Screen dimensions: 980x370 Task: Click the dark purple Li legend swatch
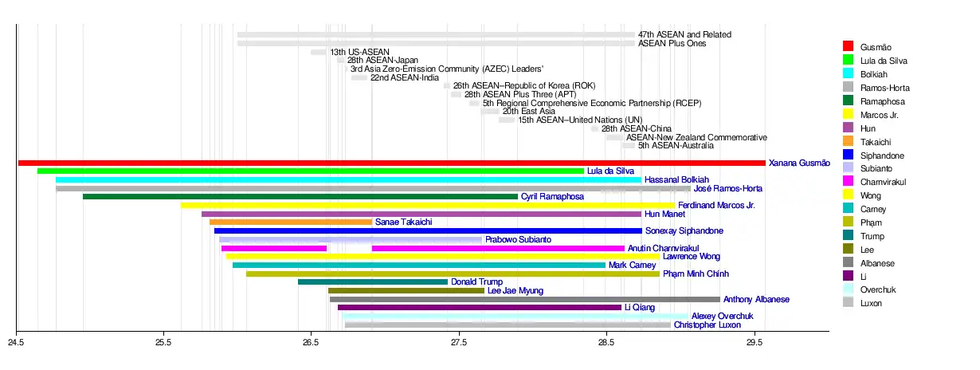849,277
